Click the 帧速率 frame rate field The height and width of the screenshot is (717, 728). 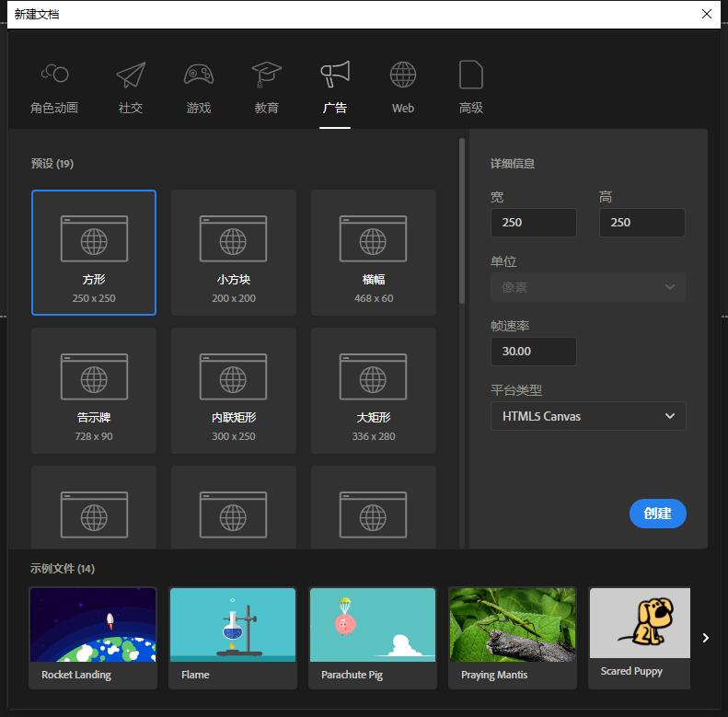pos(534,352)
